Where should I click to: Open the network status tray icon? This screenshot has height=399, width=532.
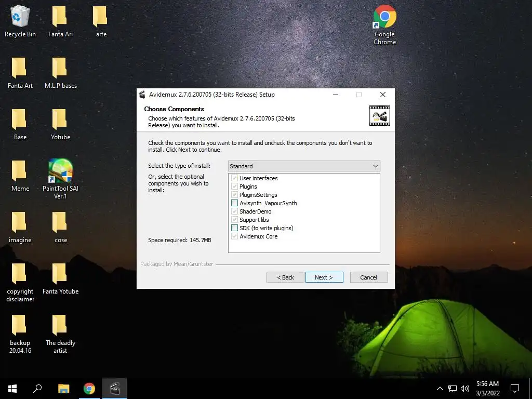coord(453,389)
